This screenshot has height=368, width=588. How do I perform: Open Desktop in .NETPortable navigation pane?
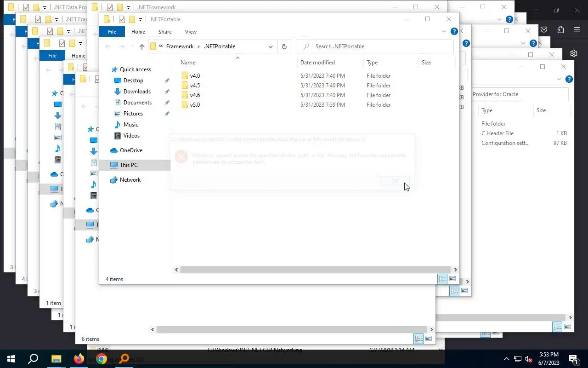click(x=133, y=80)
